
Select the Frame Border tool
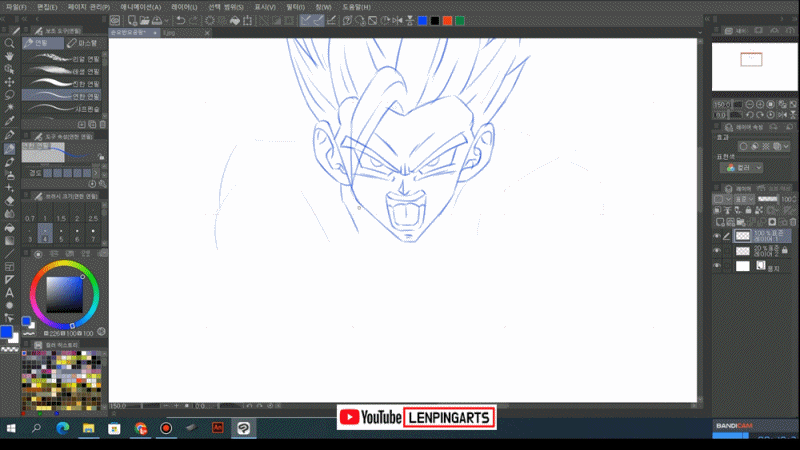[x=9, y=266]
